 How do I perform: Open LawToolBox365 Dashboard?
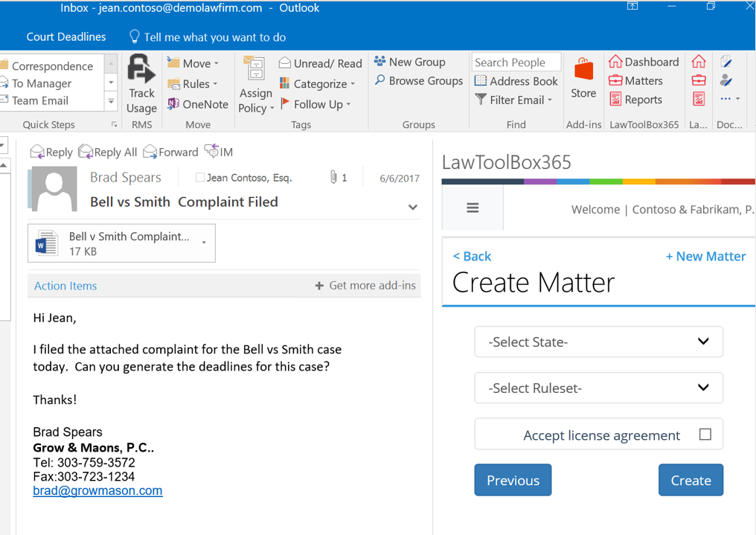click(644, 62)
